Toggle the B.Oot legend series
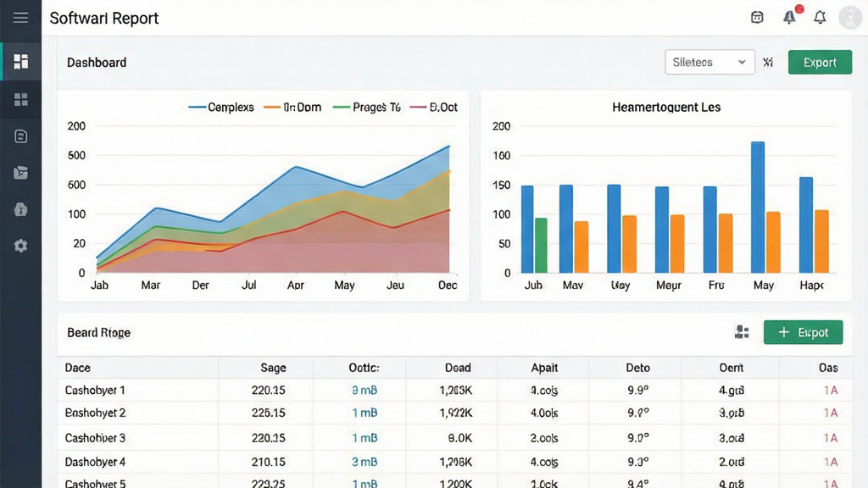The width and height of the screenshot is (868, 488). [433, 108]
